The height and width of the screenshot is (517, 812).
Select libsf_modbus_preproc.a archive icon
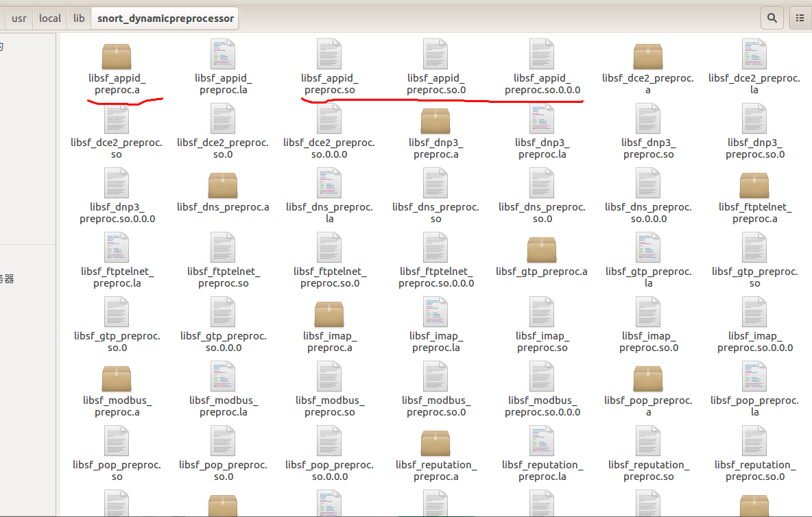tap(117, 378)
